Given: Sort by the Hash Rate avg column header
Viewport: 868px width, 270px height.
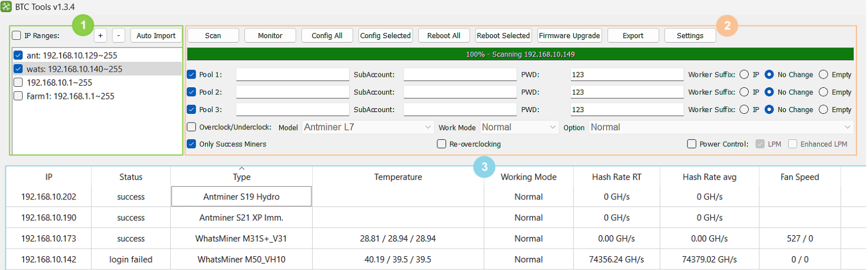Looking at the screenshot, I should click(709, 177).
